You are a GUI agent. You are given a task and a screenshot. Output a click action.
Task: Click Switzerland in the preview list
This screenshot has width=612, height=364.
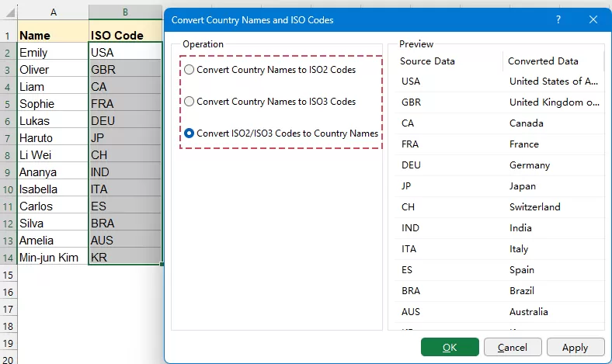[534, 207]
